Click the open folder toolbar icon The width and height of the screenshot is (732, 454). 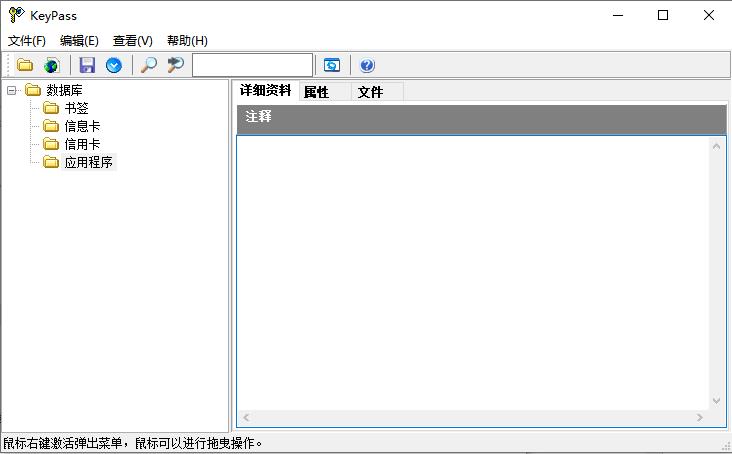25,65
